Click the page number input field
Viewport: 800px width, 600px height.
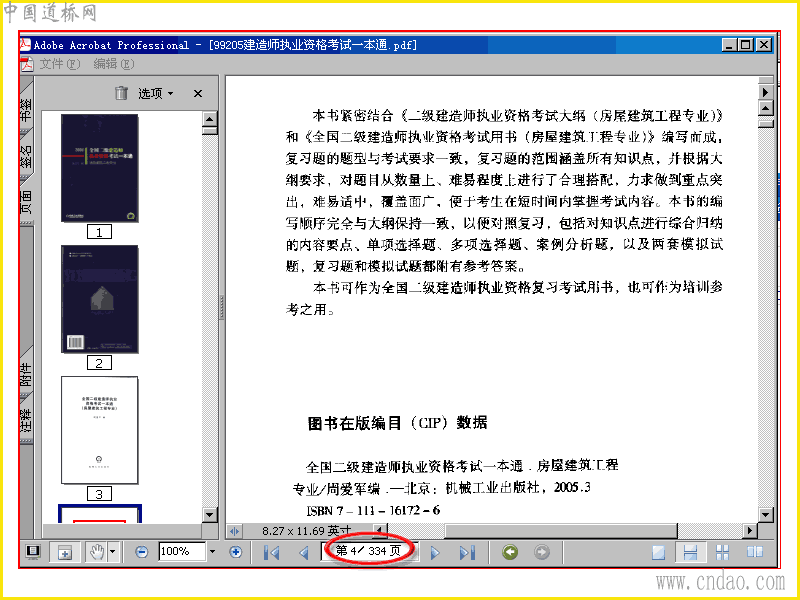pos(368,551)
